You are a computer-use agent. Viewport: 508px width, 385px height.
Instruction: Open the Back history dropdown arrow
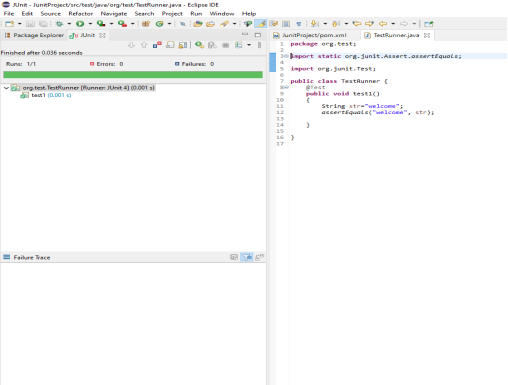pos(393,24)
